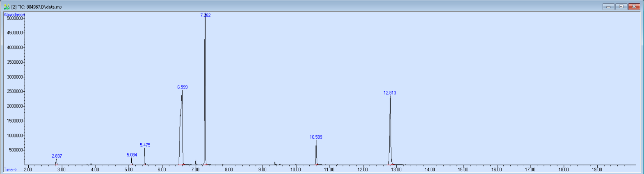Click the 7.00 time axis label
Viewport: 644px width, 174px height.
[x=195, y=169]
